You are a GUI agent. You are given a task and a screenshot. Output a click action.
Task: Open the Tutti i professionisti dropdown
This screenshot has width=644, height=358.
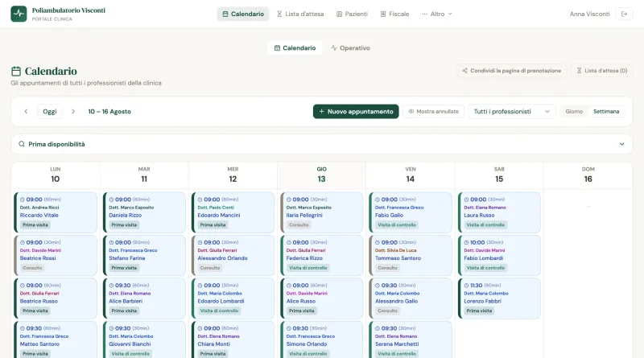[512, 111]
